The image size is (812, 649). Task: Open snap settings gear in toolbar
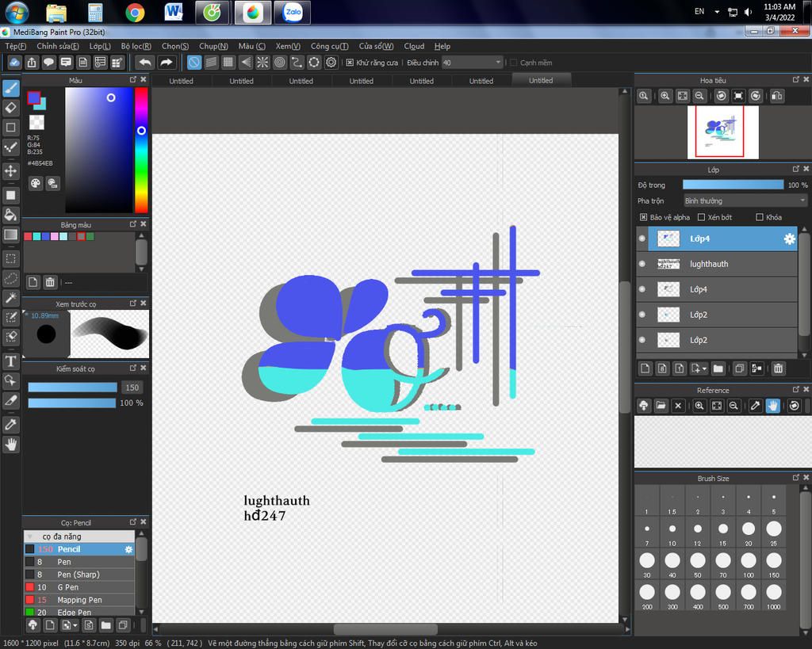(x=331, y=63)
